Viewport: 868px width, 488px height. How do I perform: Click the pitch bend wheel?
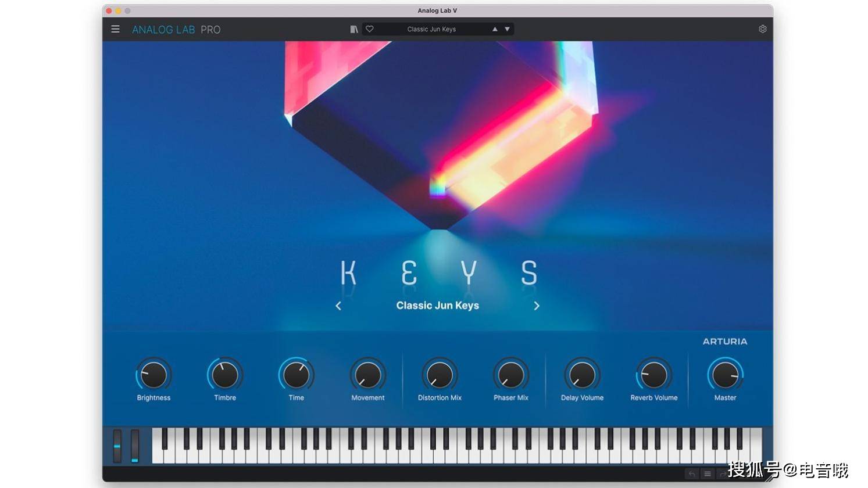[117, 446]
